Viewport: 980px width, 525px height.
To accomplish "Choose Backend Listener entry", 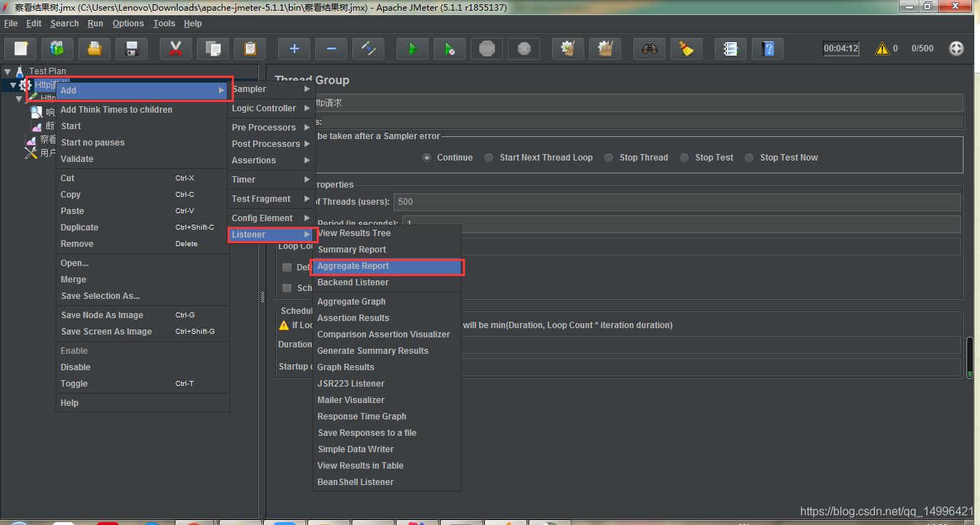I will 387,282.
